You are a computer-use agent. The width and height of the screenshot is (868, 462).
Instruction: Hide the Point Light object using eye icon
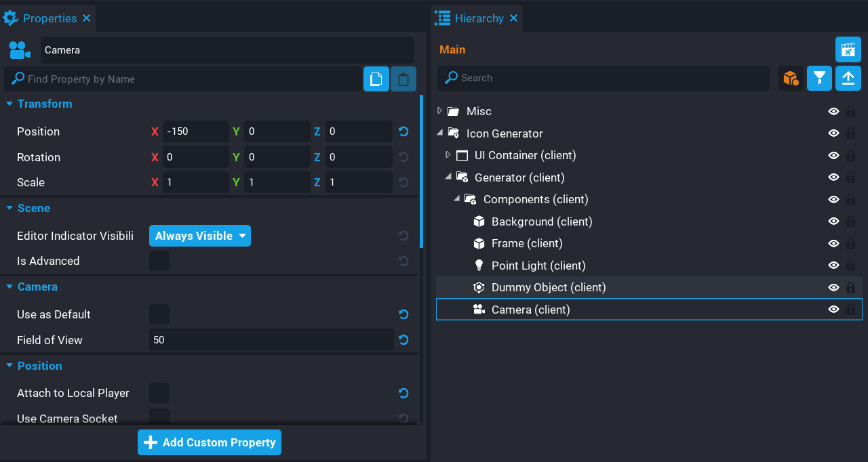point(833,266)
